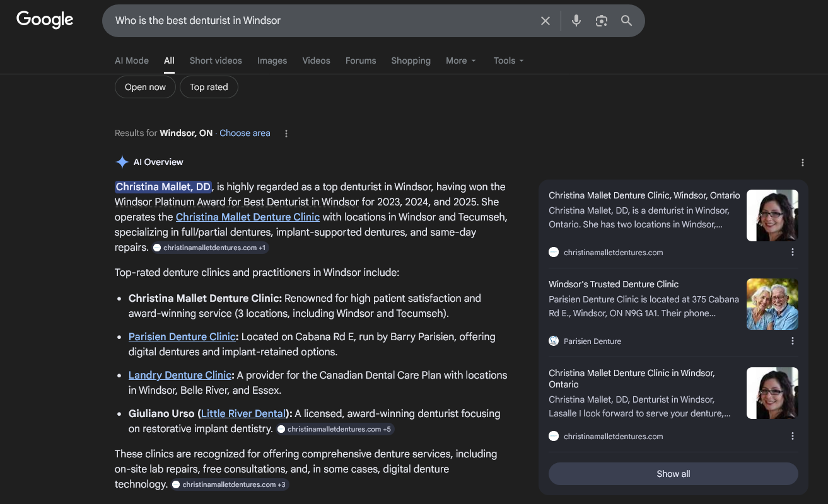Switch to the Images tab
Viewport: 828px width, 504px height.
click(272, 60)
